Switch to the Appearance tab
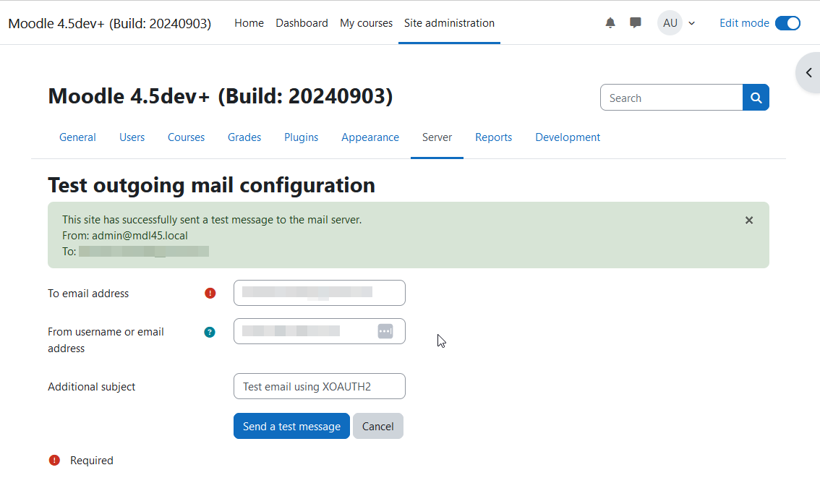 coord(370,137)
